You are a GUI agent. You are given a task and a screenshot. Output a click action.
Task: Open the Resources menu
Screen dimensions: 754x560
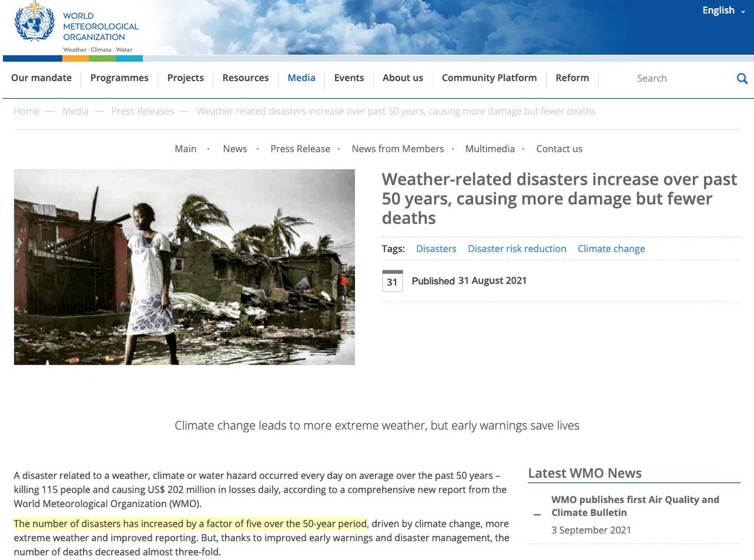(246, 78)
